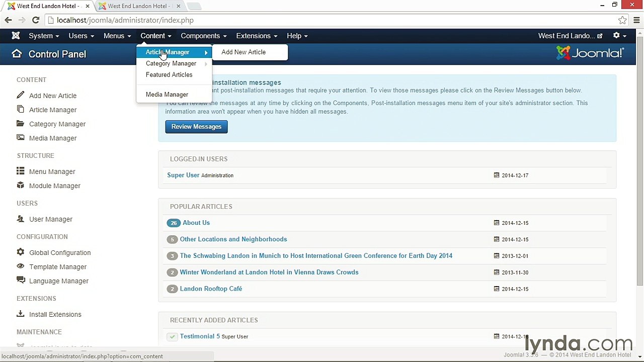Click published check icon next to Testimonial 5
The image size is (644, 362).
point(172,336)
